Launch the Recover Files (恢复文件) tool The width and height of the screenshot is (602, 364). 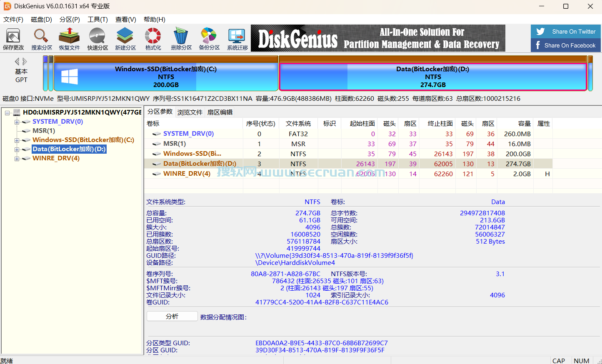[x=69, y=39]
